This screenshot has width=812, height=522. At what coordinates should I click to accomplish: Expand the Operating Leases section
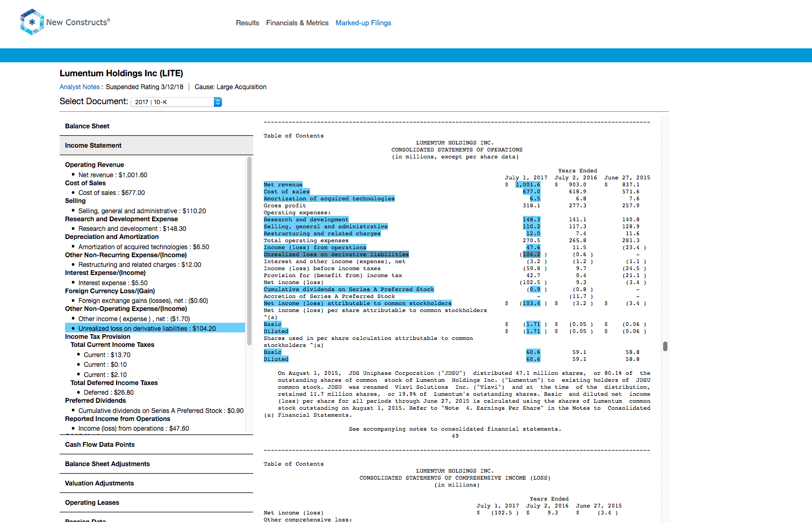(x=156, y=503)
